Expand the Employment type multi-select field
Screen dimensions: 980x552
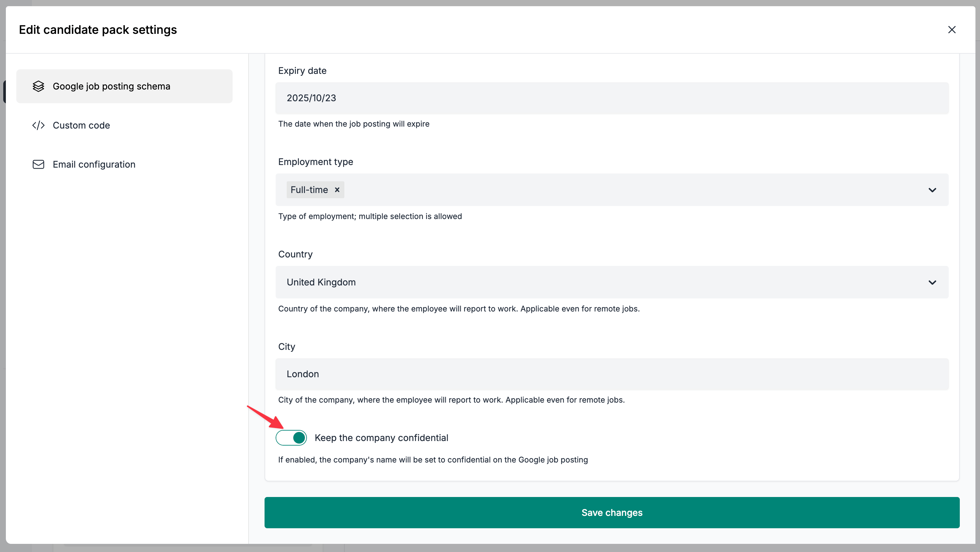click(x=609, y=190)
